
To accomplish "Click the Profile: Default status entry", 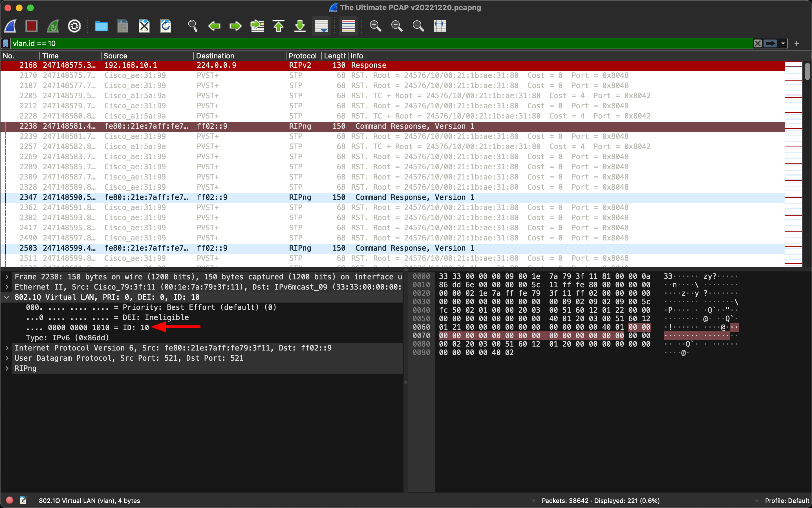I will pos(787,501).
